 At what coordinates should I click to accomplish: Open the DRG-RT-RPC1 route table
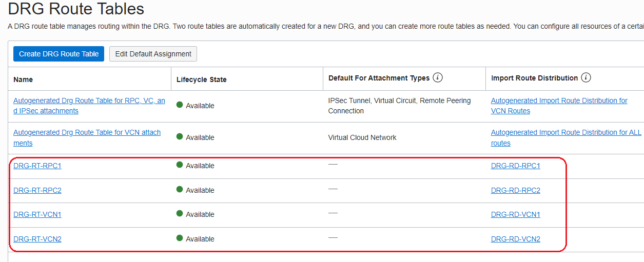coord(37,166)
